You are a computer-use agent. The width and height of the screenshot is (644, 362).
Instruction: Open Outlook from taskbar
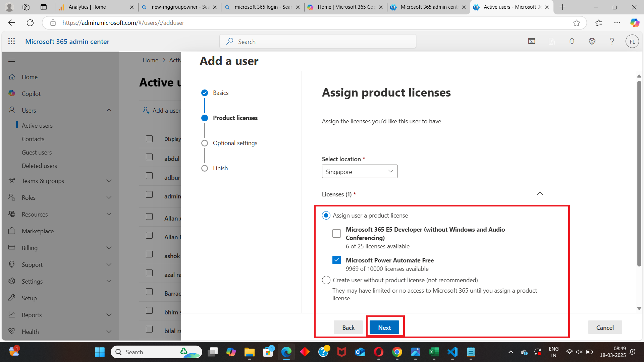(x=360, y=352)
